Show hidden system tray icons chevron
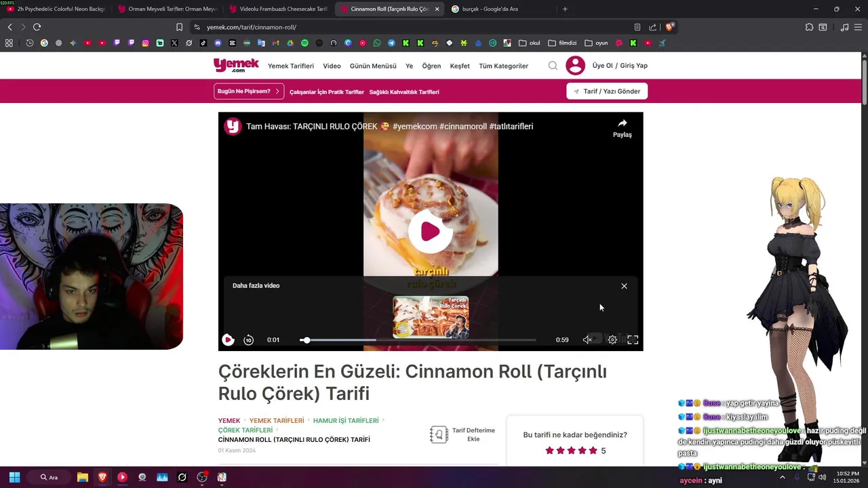The height and width of the screenshot is (488, 868). 782,477
